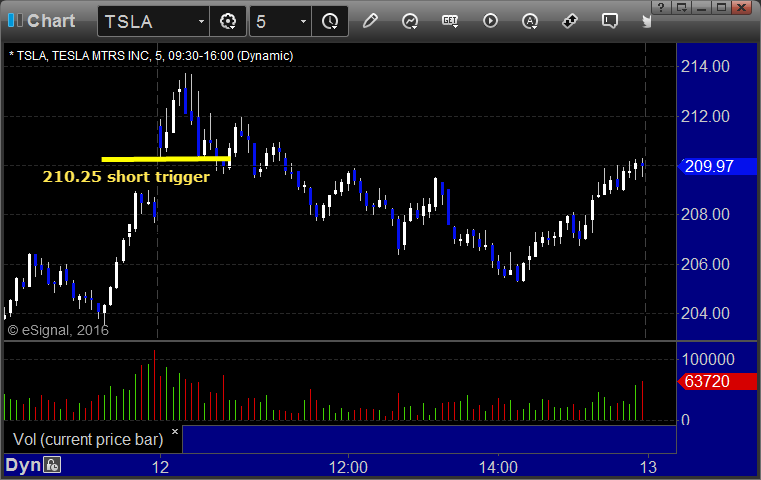761x480 pixels.
Task: Click the 209.97 current price tag
Action: coord(717,166)
